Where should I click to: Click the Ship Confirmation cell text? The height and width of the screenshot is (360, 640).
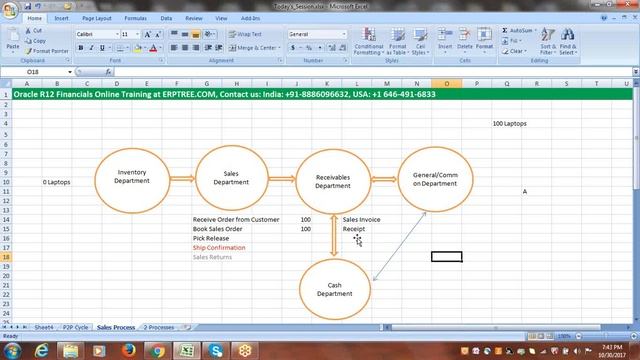point(219,248)
